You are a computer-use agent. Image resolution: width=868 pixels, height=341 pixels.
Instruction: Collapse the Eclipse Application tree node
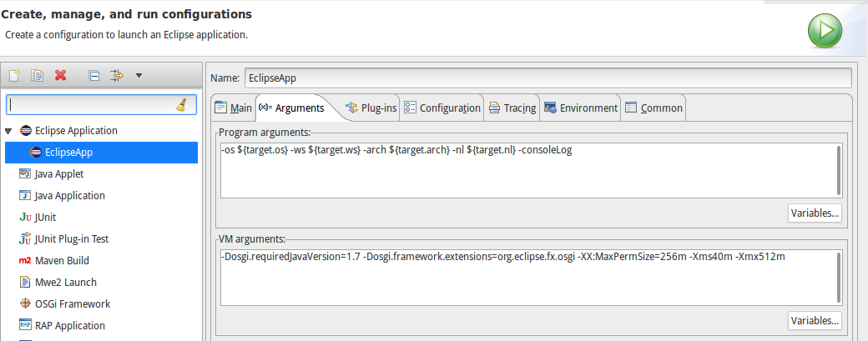tap(8, 131)
